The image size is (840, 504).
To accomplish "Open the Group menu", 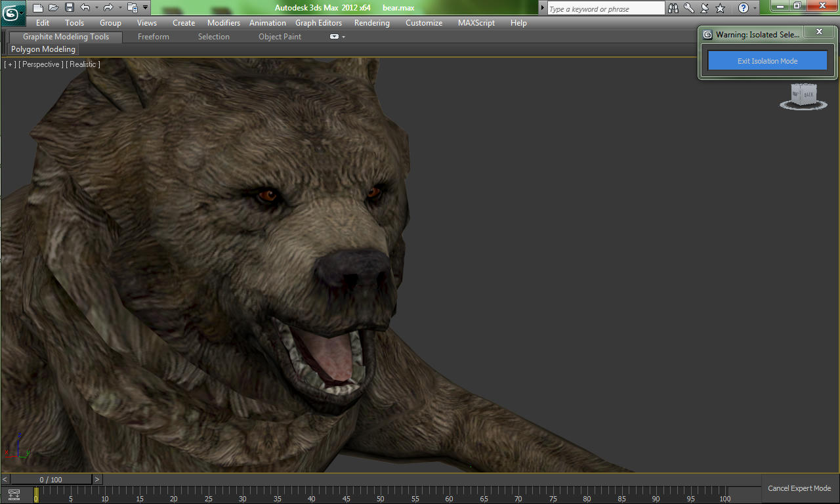I will click(x=110, y=23).
